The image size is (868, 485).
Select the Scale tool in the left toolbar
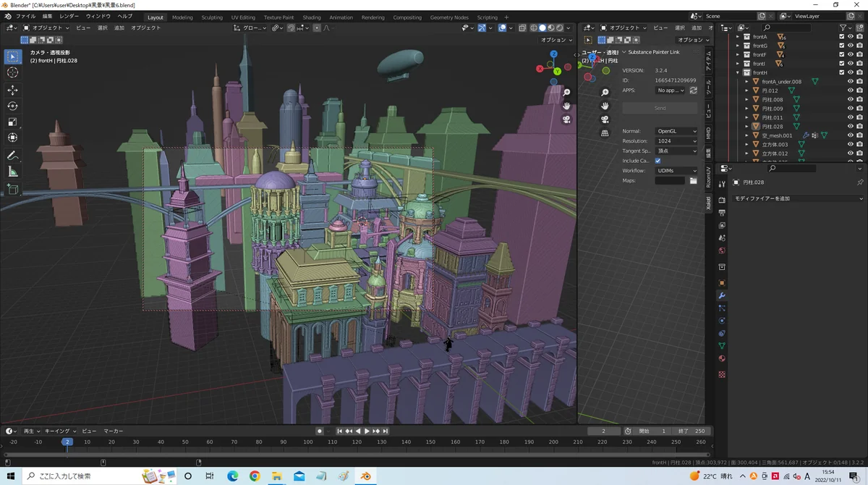[x=12, y=122]
